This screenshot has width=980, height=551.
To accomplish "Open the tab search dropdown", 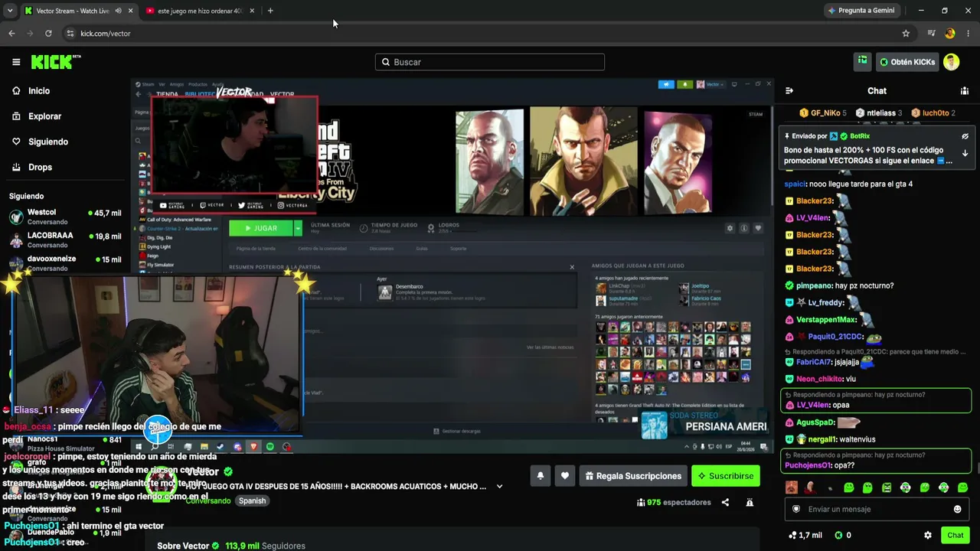I will 9,11.
